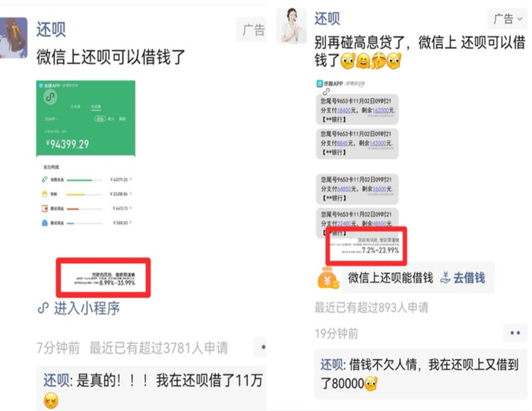Tap the chain link icon in green bill image
The image size is (532, 411).
[x=50, y=97]
